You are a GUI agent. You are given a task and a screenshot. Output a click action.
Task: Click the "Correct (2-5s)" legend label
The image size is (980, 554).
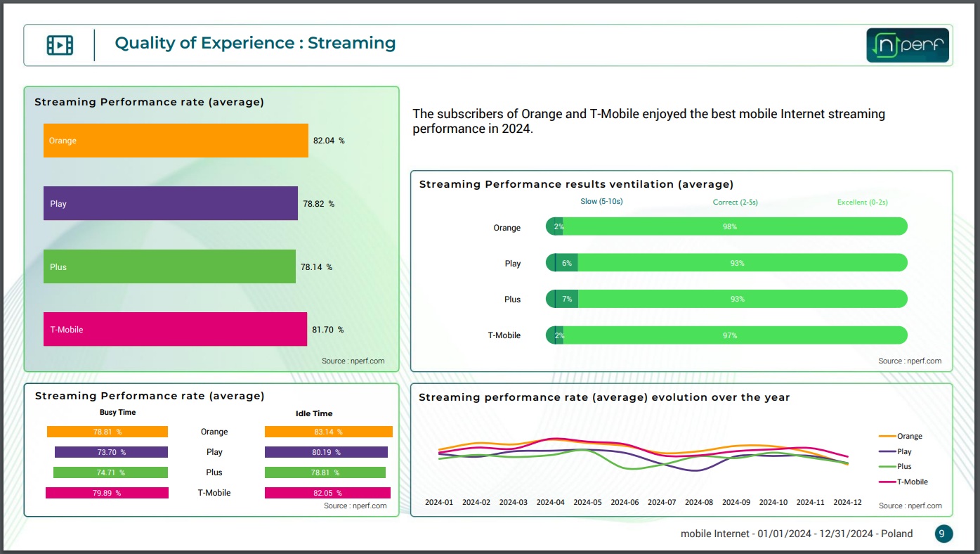(735, 202)
